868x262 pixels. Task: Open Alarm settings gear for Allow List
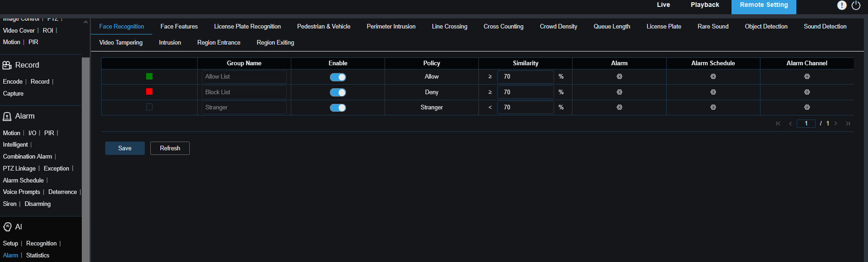click(x=619, y=77)
